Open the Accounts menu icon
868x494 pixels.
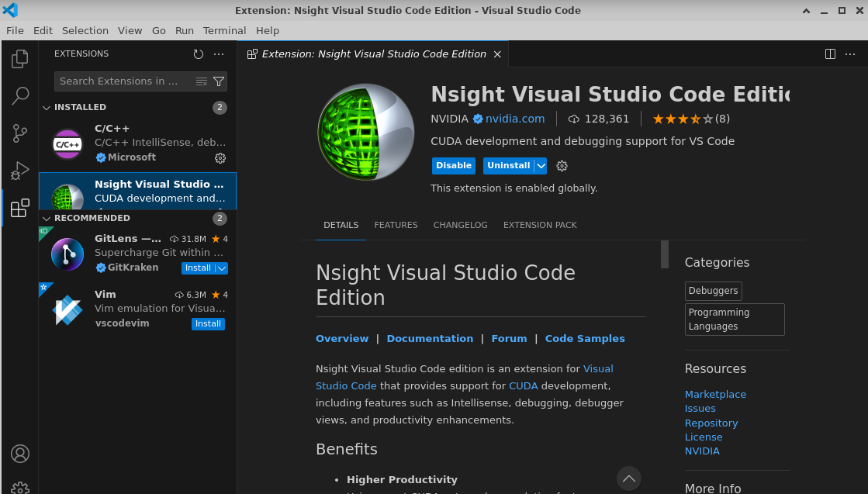point(20,454)
